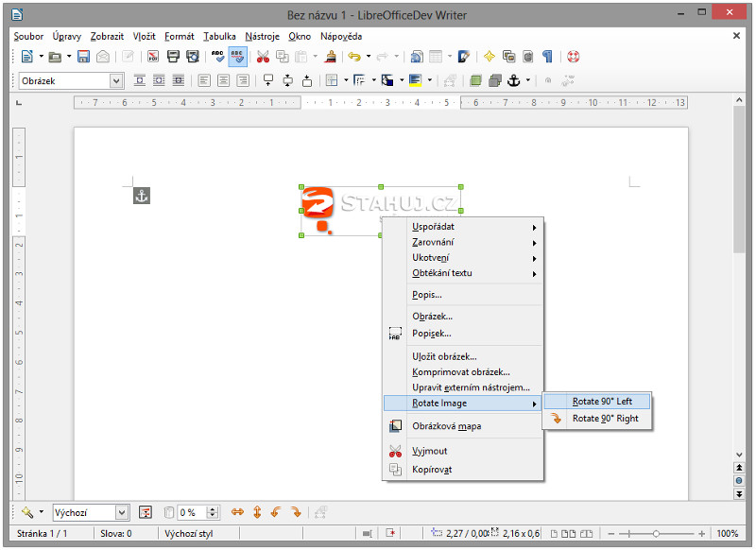Click the Clone Formatting paintbrush icon
This screenshot has width=756, height=550.
pyautogui.click(x=331, y=57)
